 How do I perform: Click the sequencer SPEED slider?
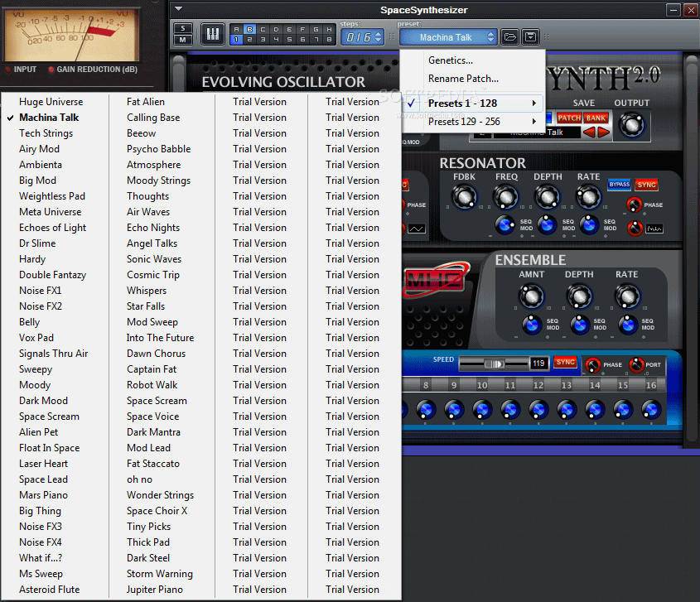tap(495, 364)
